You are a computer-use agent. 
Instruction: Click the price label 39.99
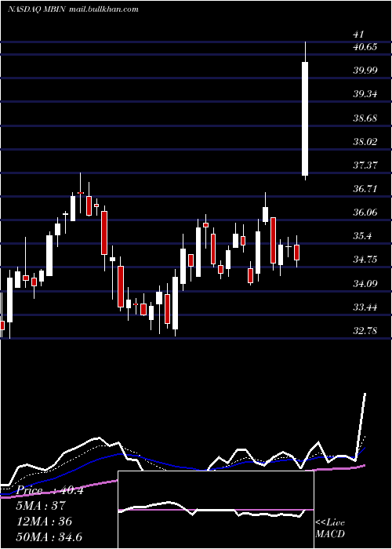(365, 70)
